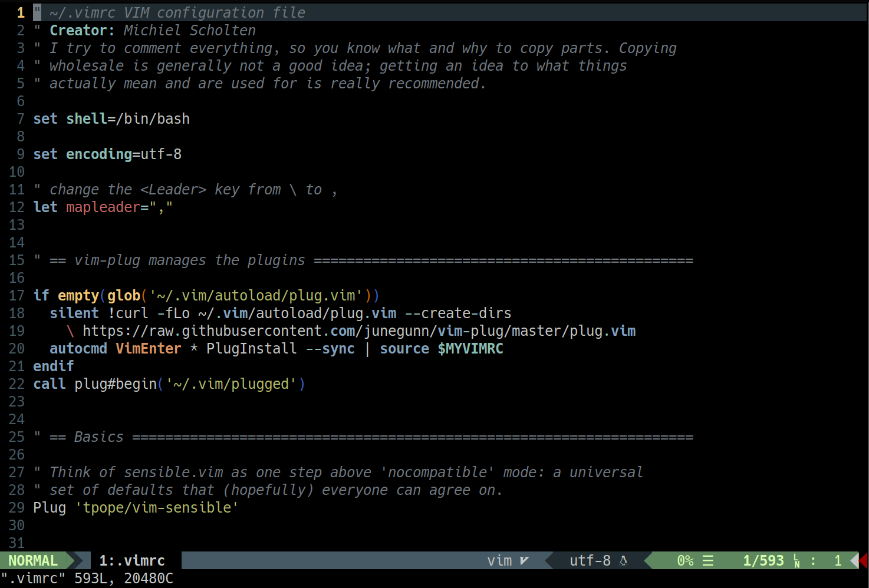Click 'glob' function on line 17

click(x=124, y=296)
